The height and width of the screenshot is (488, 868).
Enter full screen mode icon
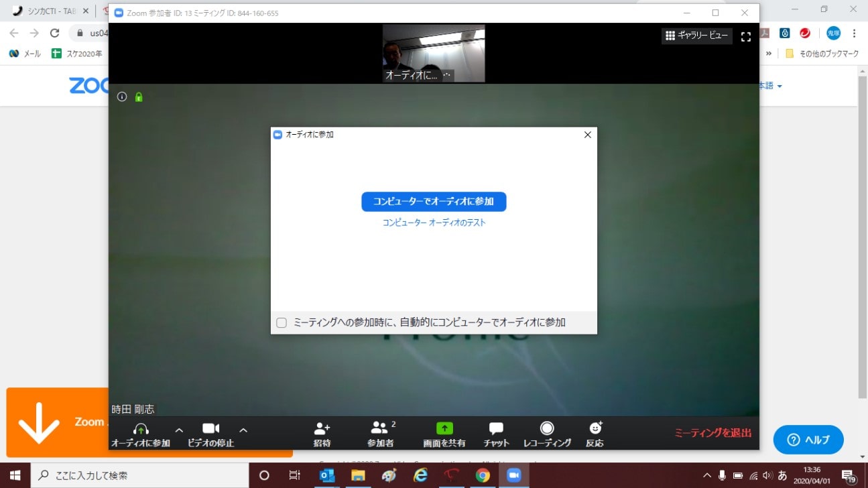(x=746, y=37)
